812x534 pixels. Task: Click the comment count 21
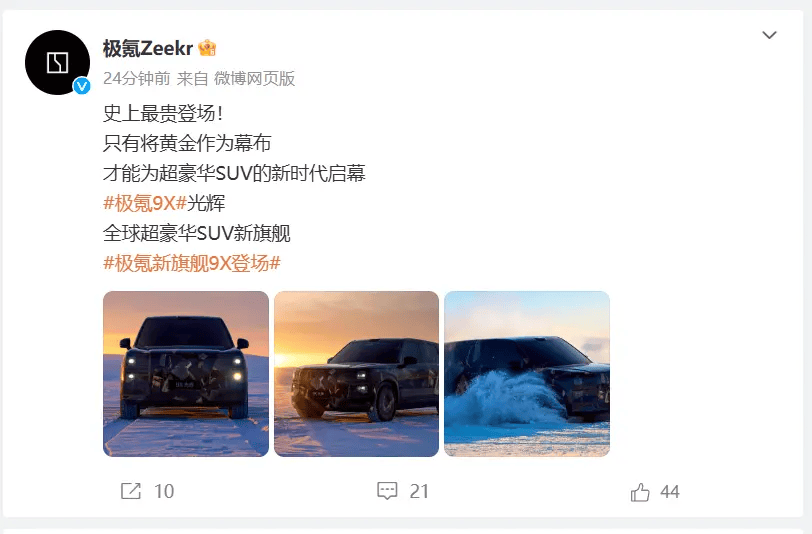point(419,492)
